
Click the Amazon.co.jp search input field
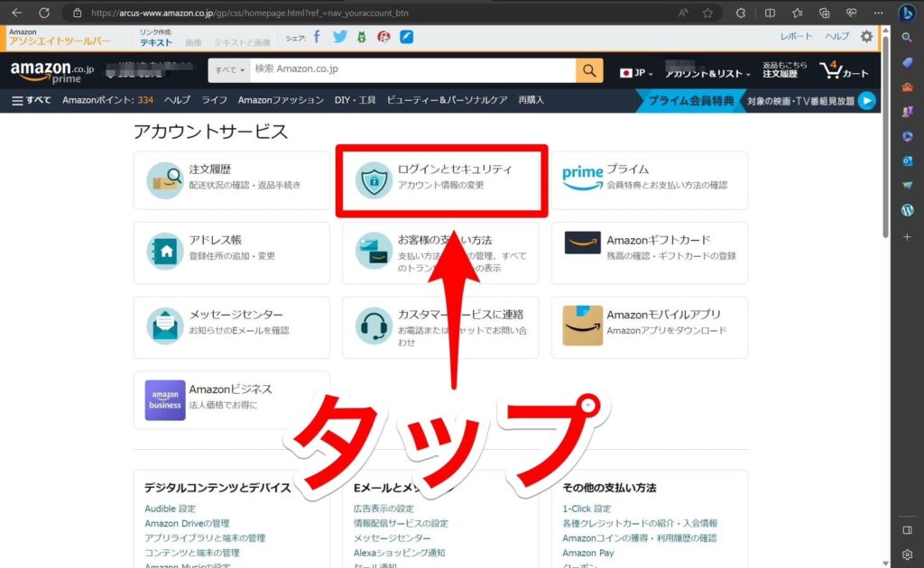click(x=413, y=70)
